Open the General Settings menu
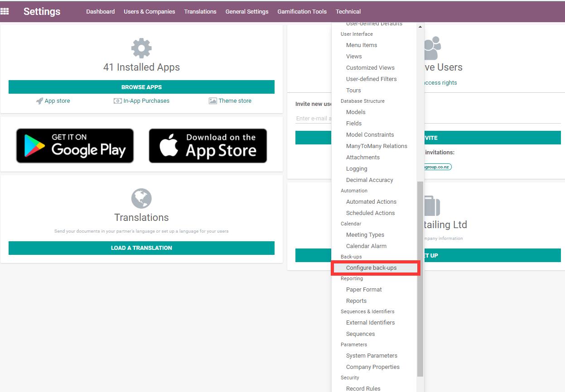This screenshot has height=392, width=565. point(247,11)
